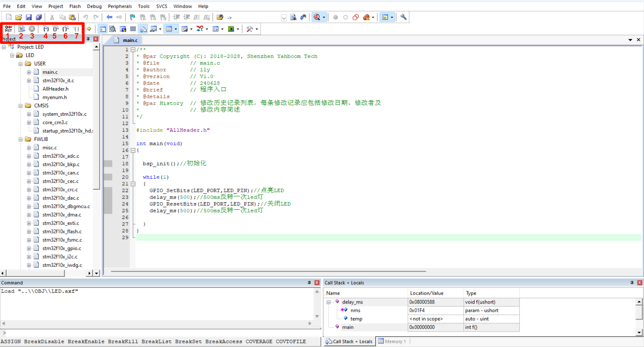
Task: Click the Step out icon
Action: 66,29
